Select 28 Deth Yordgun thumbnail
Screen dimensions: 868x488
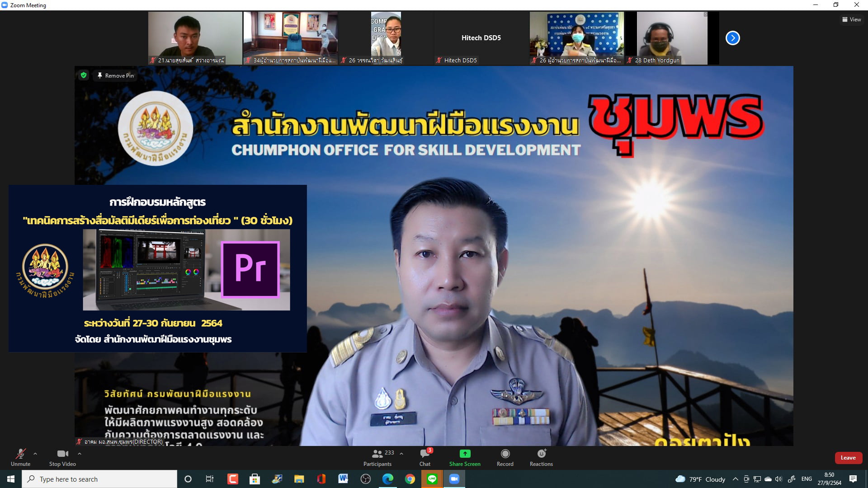(x=672, y=38)
